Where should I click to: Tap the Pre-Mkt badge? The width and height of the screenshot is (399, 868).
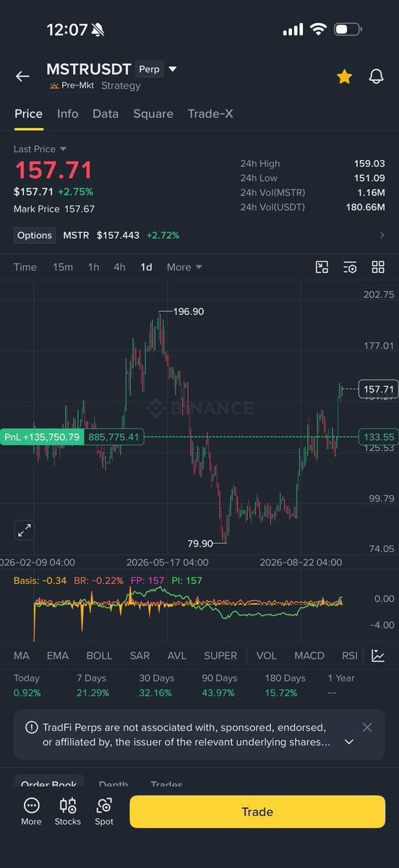click(72, 85)
